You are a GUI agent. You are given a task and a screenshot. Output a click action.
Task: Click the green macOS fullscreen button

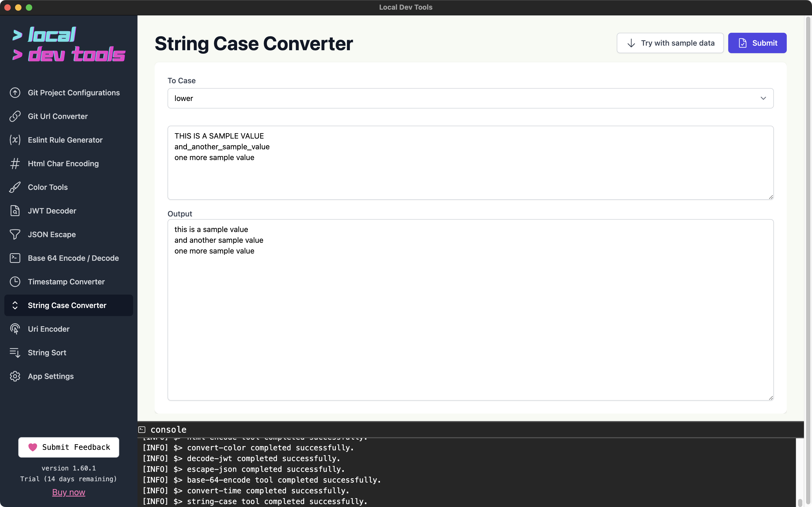click(x=29, y=7)
